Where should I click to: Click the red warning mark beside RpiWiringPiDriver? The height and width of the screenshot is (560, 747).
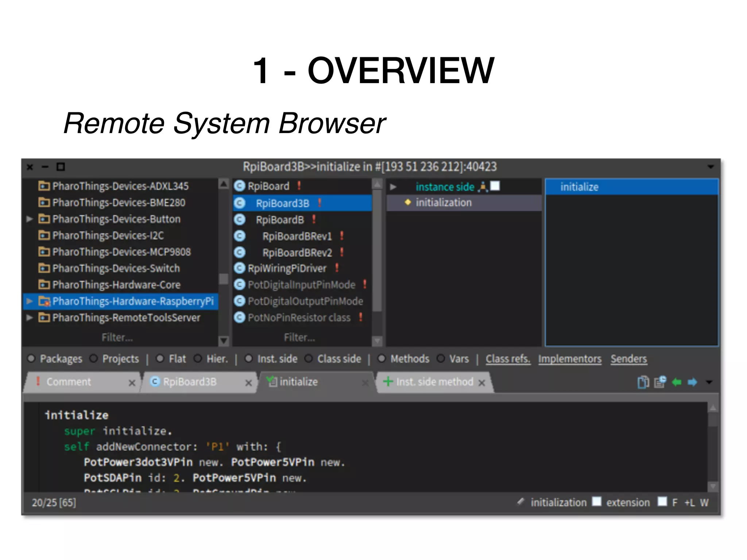tap(337, 268)
